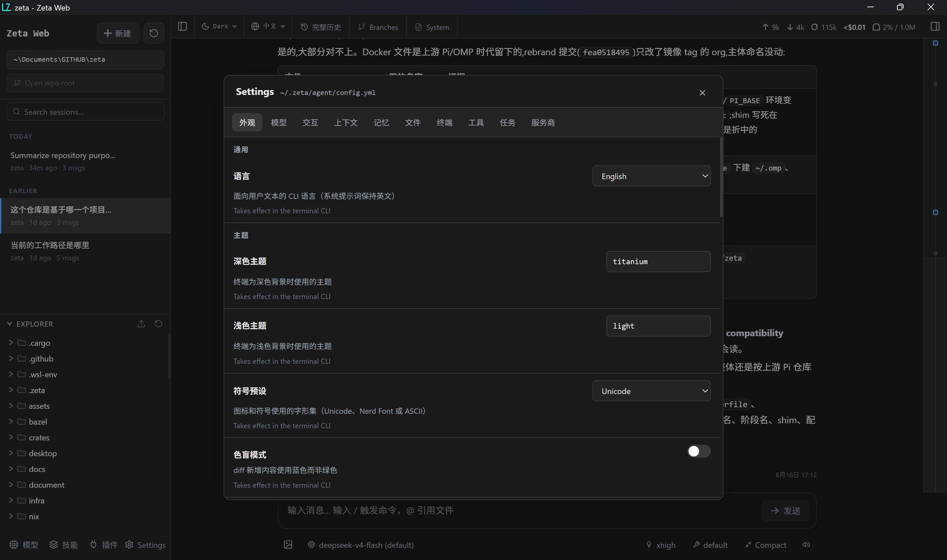Open session 当前的工作路径是哪里
Image resolution: width=947 pixels, height=560 pixels.
pos(85,251)
